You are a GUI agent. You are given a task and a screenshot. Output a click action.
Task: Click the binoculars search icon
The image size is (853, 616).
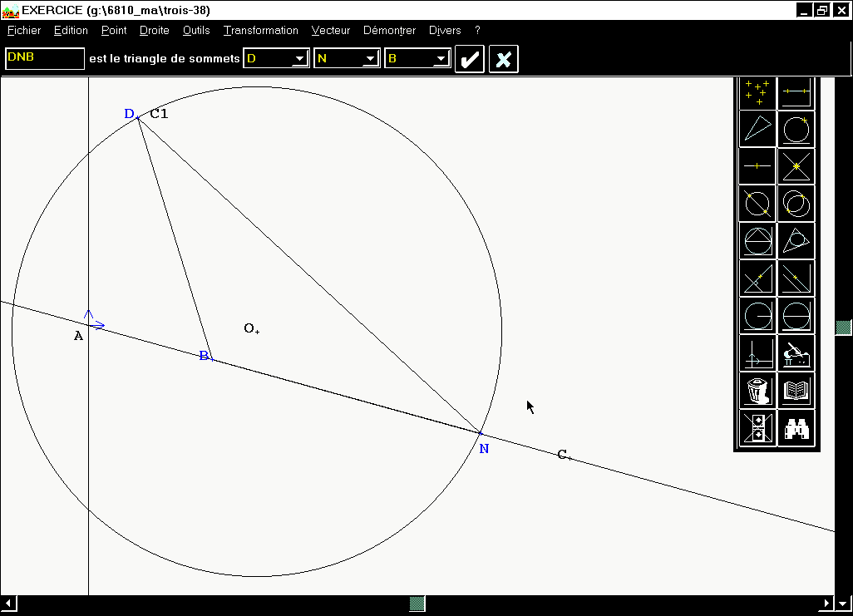(x=796, y=429)
